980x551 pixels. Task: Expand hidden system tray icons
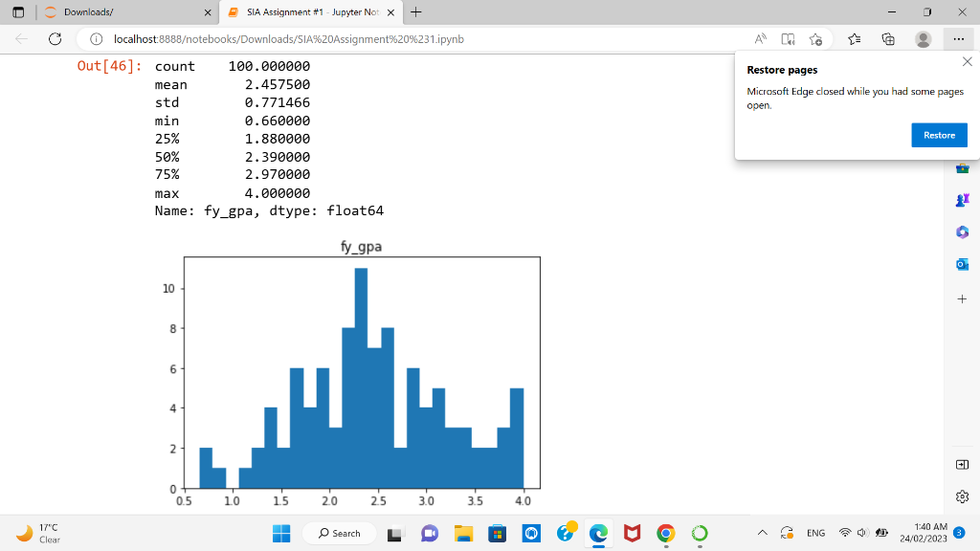click(763, 533)
